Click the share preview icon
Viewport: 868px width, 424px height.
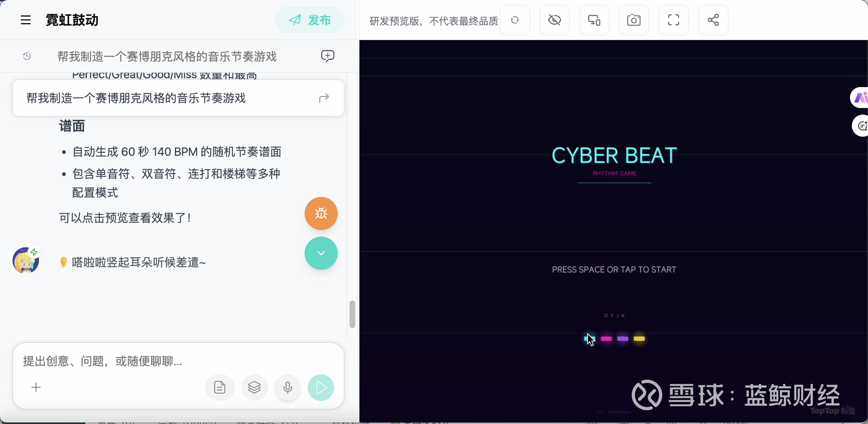tap(713, 20)
